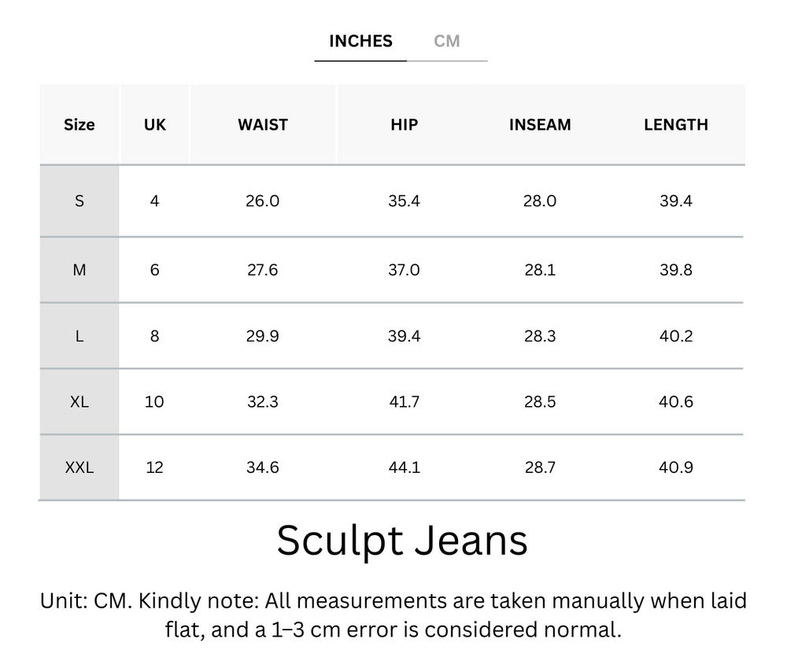The width and height of the screenshot is (787, 672).
Task: Select the inseam value 28.3 for size L
Action: tap(540, 335)
